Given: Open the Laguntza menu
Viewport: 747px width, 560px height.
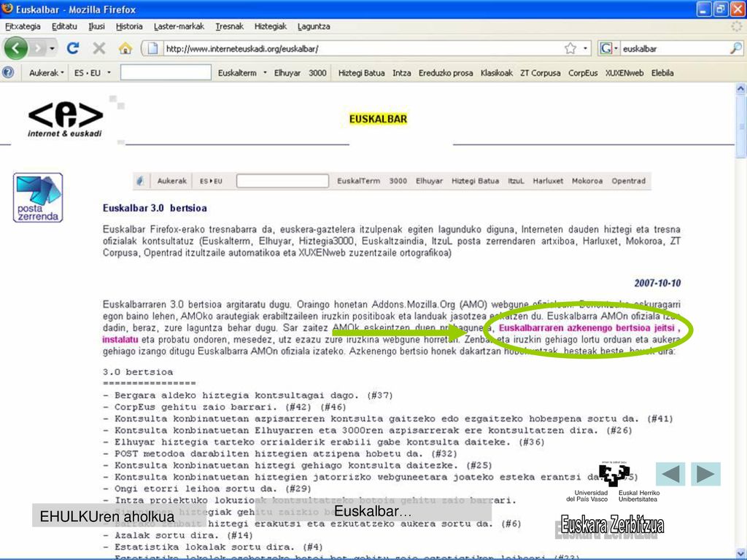Looking at the screenshot, I should [x=314, y=26].
